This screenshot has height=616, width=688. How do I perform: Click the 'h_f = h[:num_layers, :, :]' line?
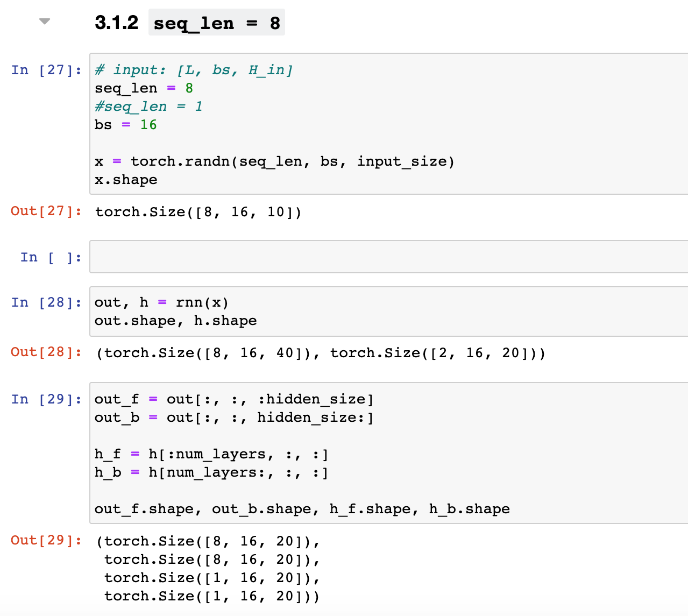pyautogui.click(x=211, y=454)
